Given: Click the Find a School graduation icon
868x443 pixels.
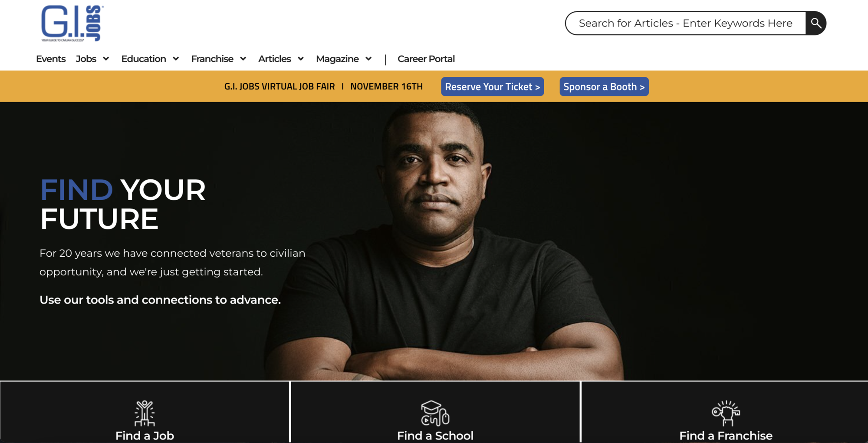Looking at the screenshot, I should tap(435, 413).
